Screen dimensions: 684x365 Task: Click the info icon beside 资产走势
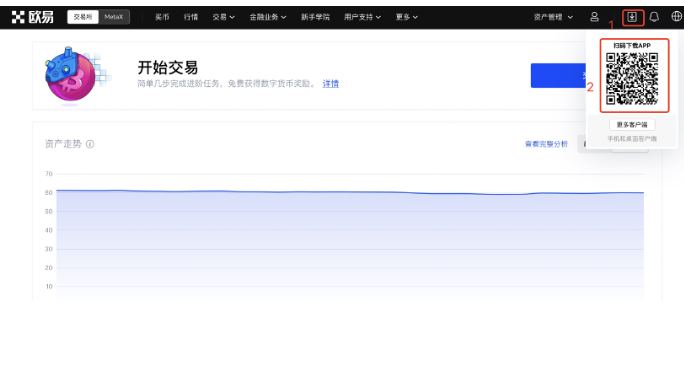[90, 144]
